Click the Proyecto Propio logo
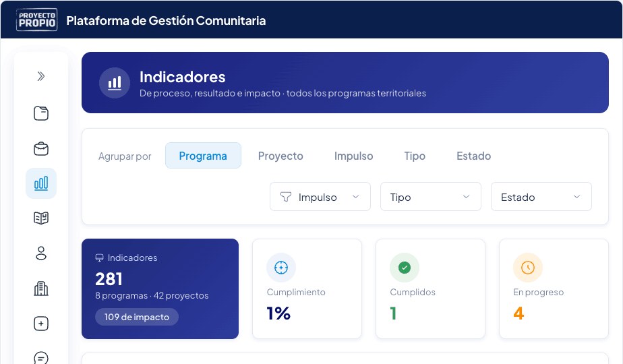Image resolution: width=623 pixels, height=364 pixels. (x=36, y=20)
